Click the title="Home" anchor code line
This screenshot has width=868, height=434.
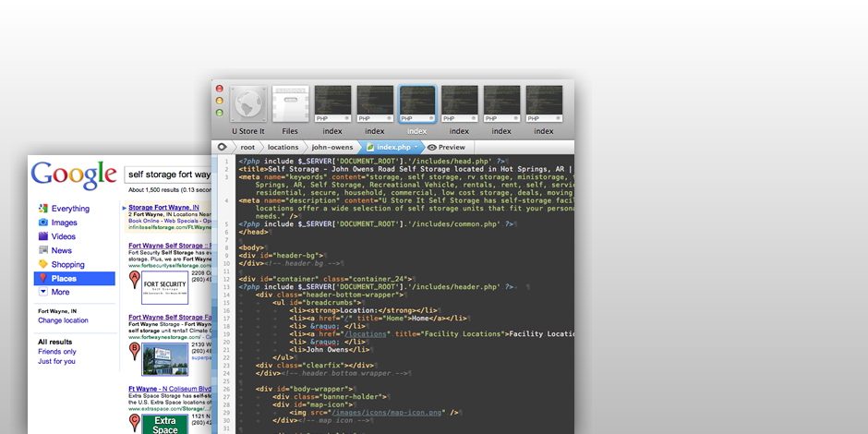point(378,319)
